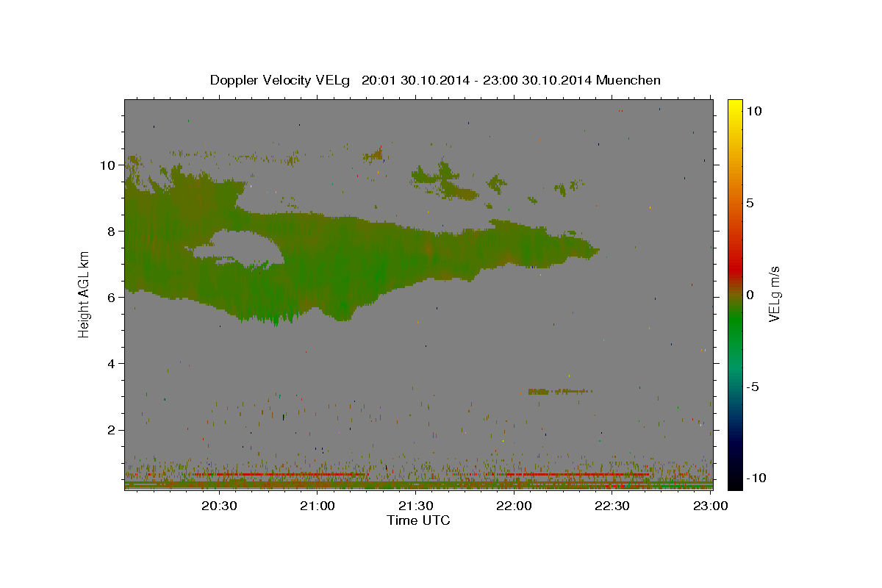Click the yellow top of the colorbar

coord(735,104)
